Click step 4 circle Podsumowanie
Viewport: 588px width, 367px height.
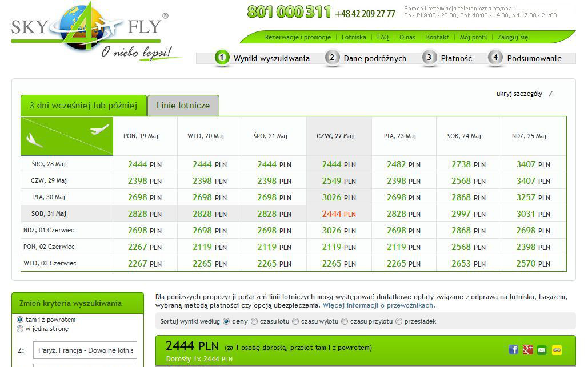coord(495,58)
